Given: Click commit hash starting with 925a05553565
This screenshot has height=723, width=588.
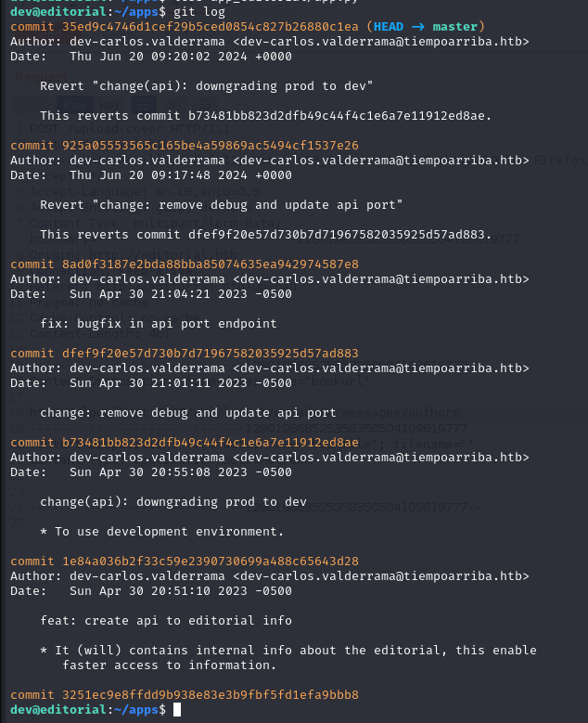Looking at the screenshot, I should 211,145.
